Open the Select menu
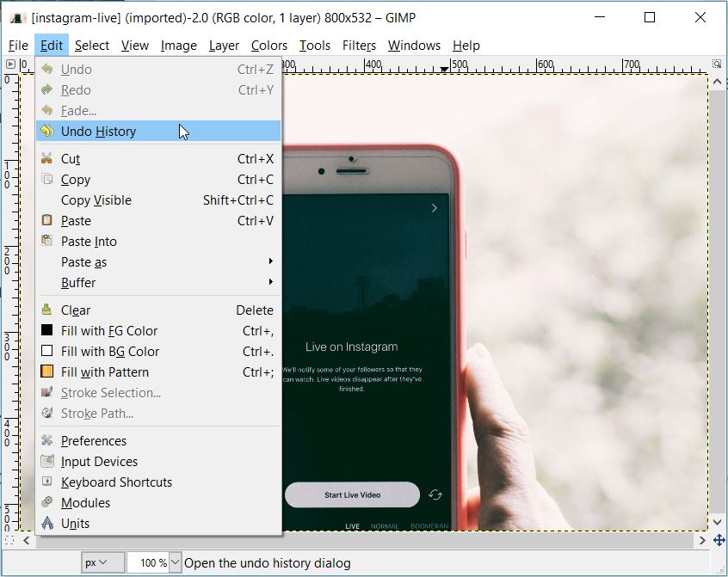Image resolution: width=728 pixels, height=577 pixels. click(92, 46)
